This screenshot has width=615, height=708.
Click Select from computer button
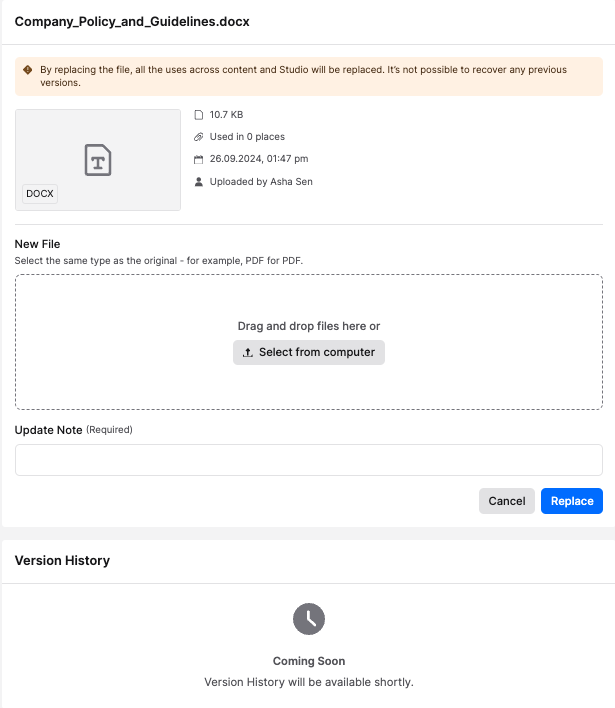[x=309, y=352]
